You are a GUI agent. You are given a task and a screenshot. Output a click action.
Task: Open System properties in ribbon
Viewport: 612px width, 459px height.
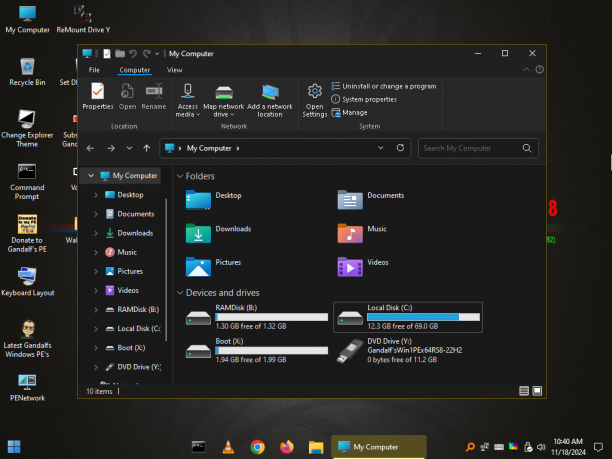point(364,100)
